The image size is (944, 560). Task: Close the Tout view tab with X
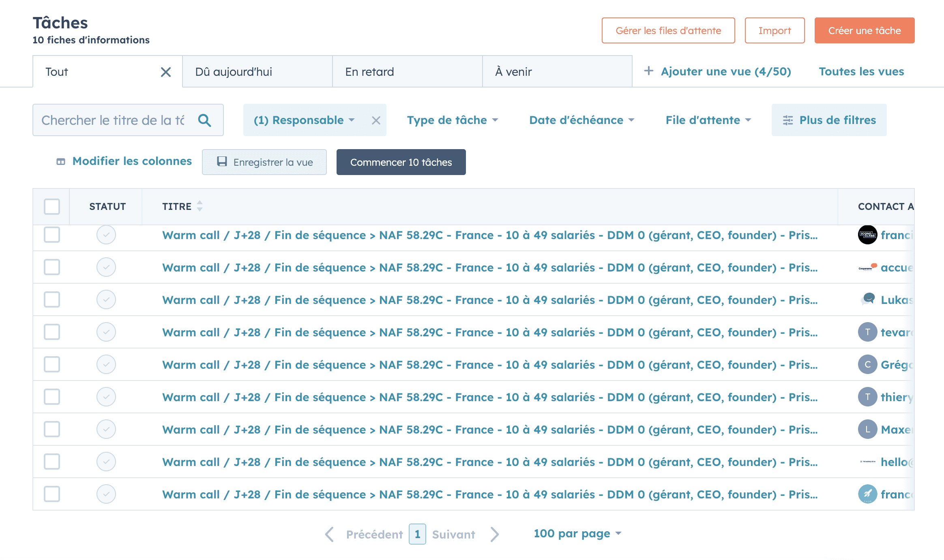(x=166, y=72)
